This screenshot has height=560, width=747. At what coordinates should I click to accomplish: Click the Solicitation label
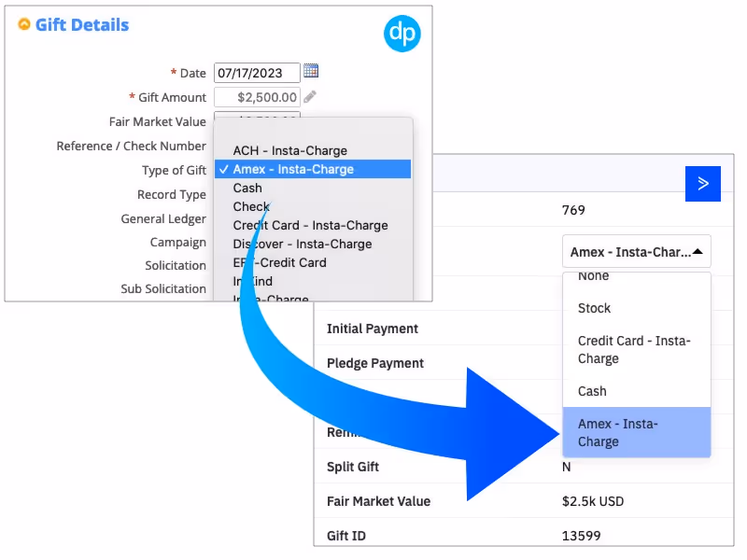coord(176,265)
